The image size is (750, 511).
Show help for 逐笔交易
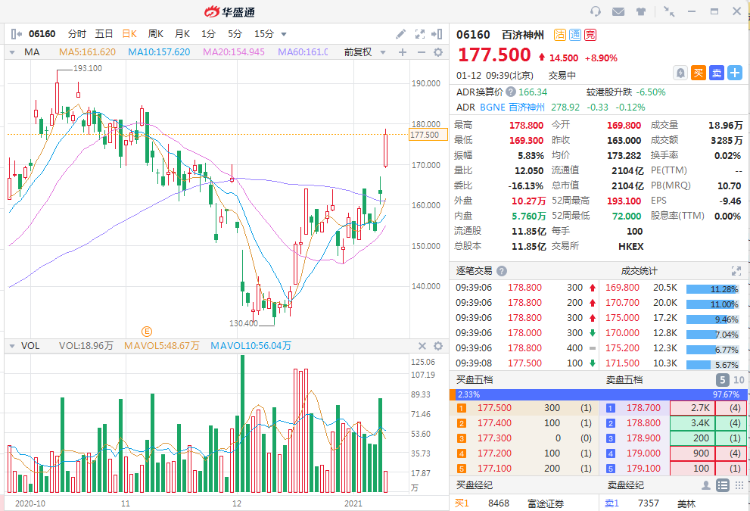click(501, 271)
